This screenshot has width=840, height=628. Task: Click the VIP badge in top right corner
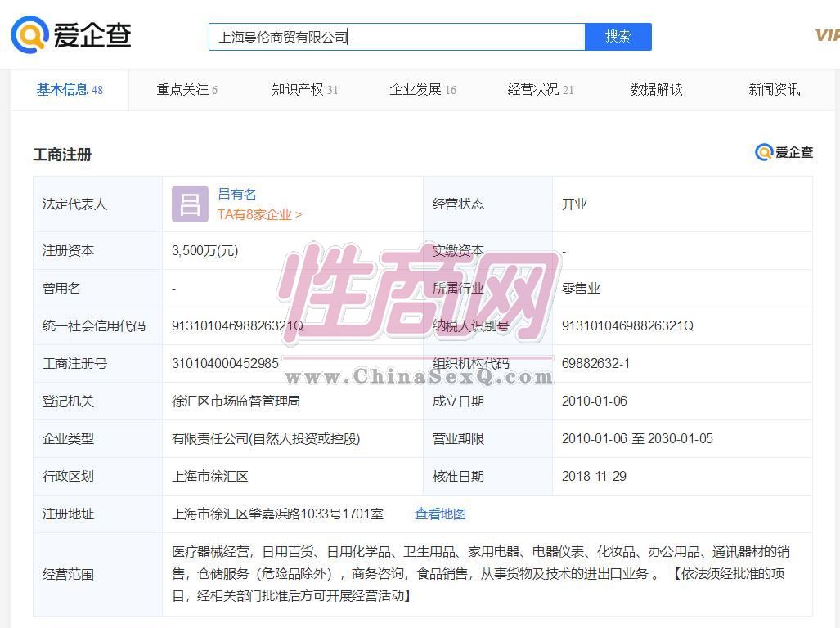[x=826, y=35]
